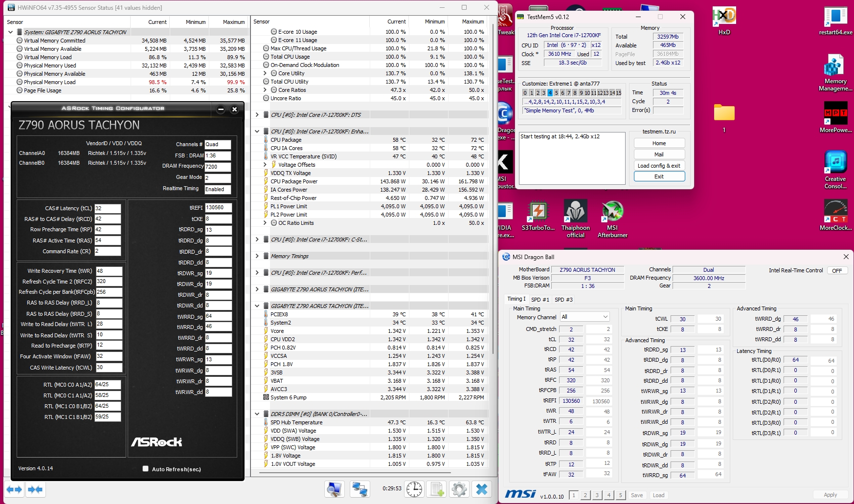
Task: Launch MorePower desktop shortcut
Action: click(835, 117)
